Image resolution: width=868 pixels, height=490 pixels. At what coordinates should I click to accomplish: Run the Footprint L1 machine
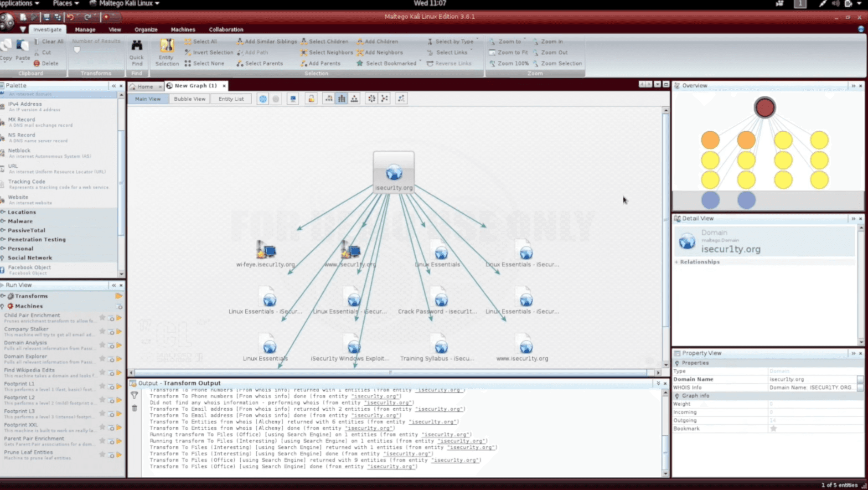[x=119, y=386]
